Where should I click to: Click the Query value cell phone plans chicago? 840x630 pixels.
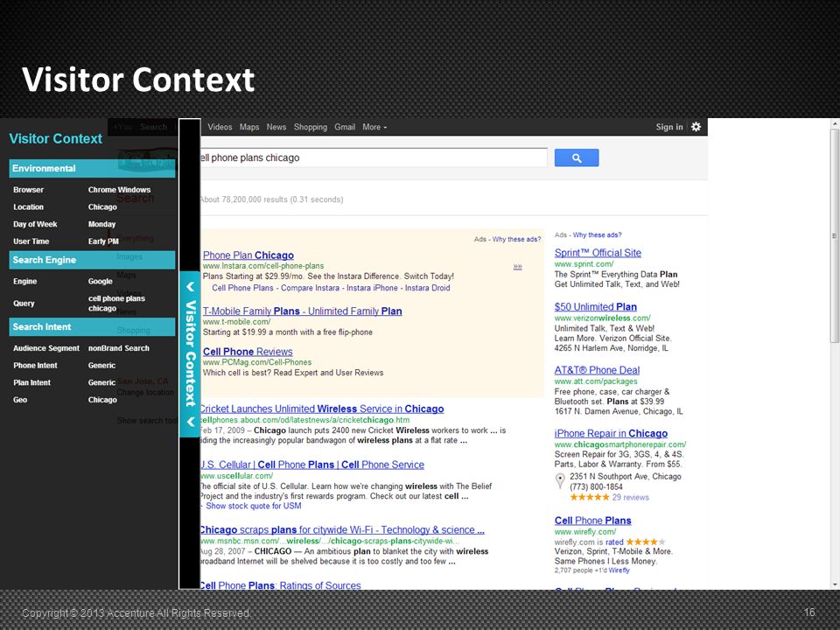(116, 304)
